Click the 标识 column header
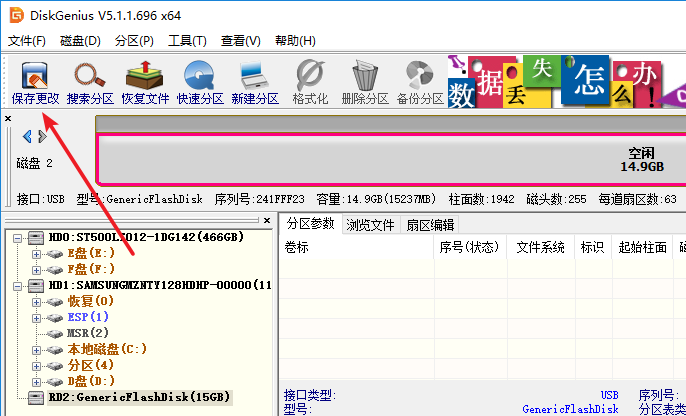The width and height of the screenshot is (686, 416). tap(592, 247)
